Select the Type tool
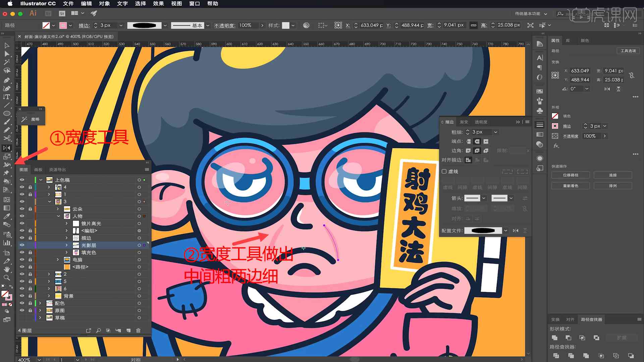This screenshot has width=644, height=362. (6, 97)
